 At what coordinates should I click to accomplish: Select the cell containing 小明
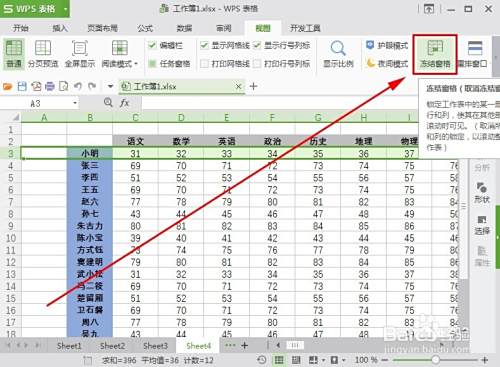coord(90,153)
